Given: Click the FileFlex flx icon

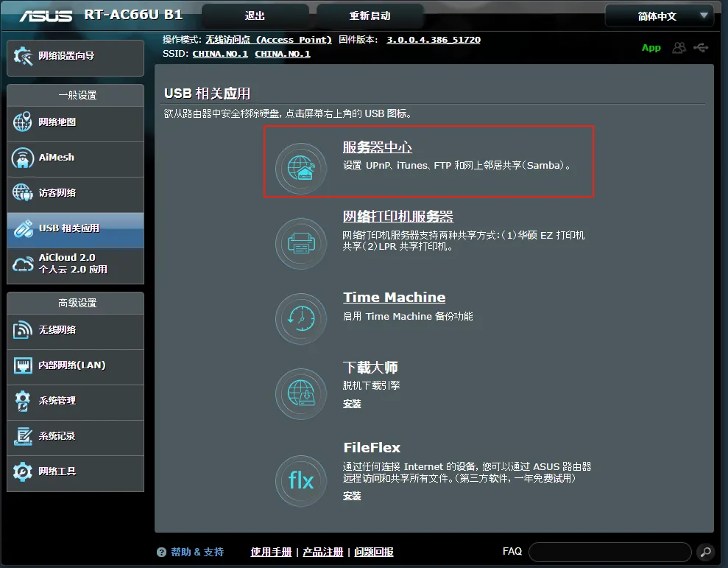Looking at the screenshot, I should coord(301,480).
